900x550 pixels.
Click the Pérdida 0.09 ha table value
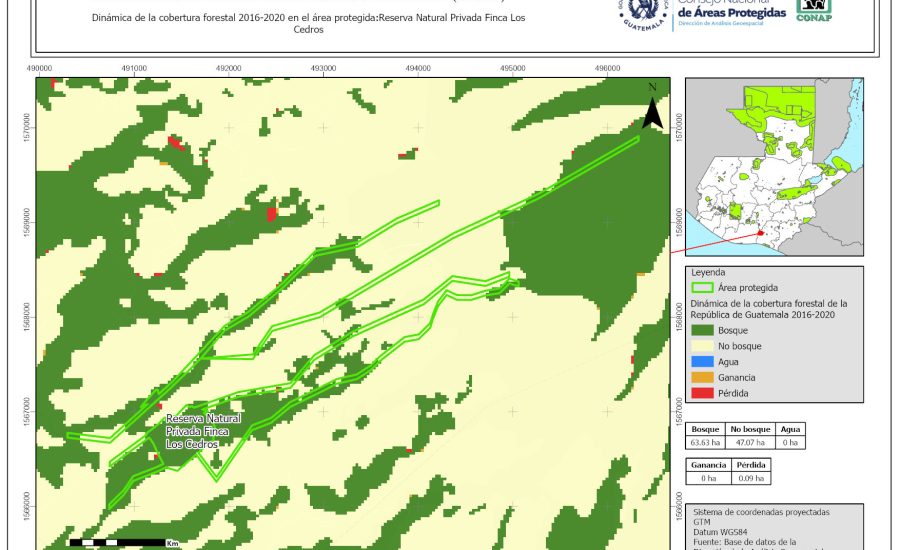(751, 478)
